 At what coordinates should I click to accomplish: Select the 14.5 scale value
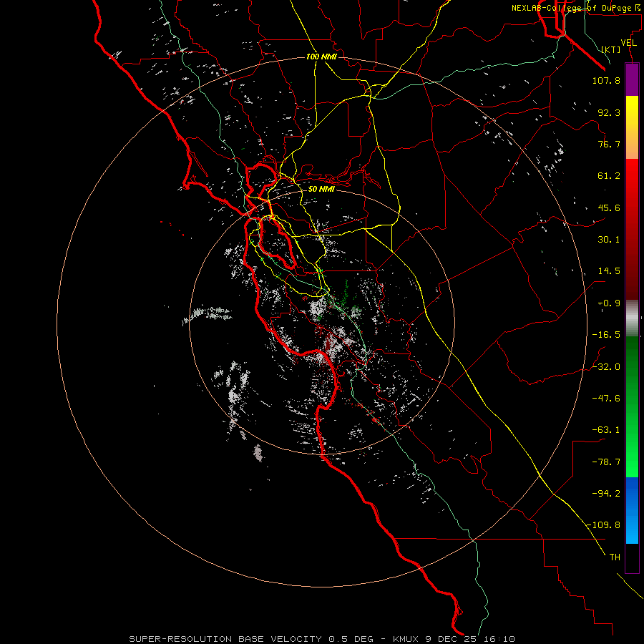tap(609, 271)
